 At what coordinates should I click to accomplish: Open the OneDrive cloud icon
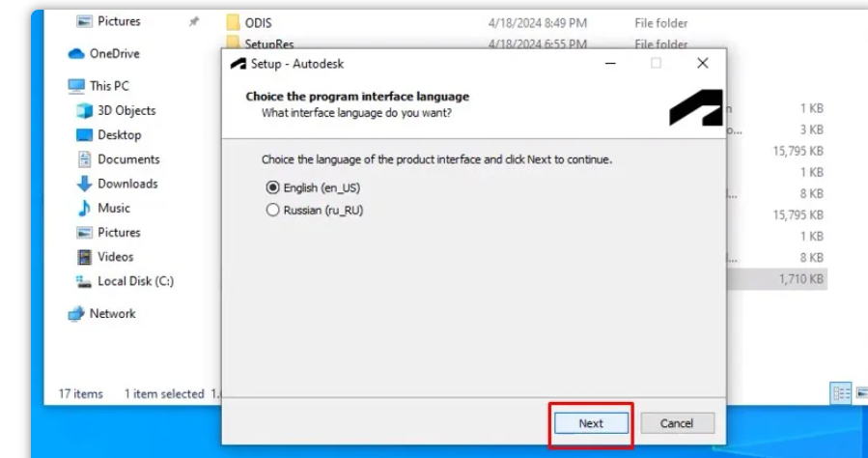(x=76, y=54)
